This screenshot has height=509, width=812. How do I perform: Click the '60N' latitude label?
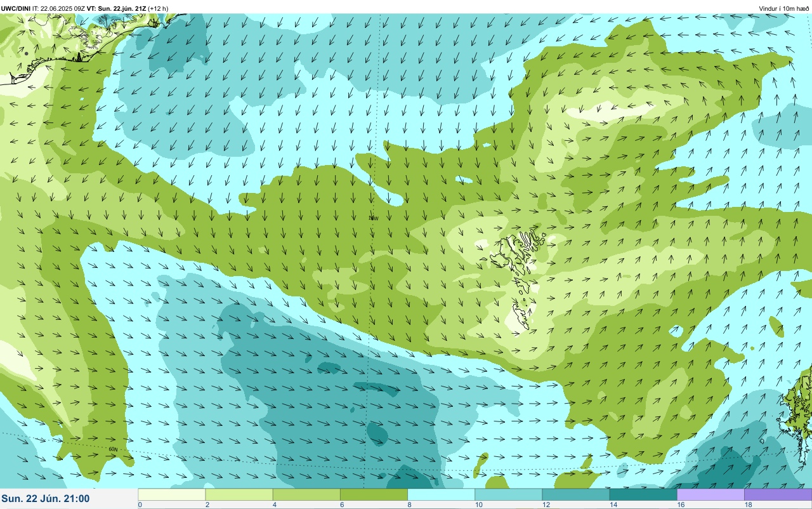click(114, 449)
